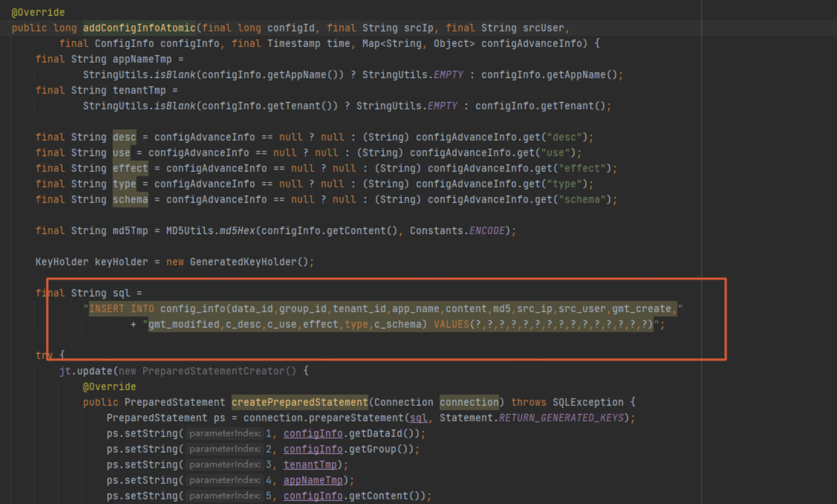Select the @Override annotation above createPreparedStatement
837x504 pixels.
pyautogui.click(x=109, y=387)
